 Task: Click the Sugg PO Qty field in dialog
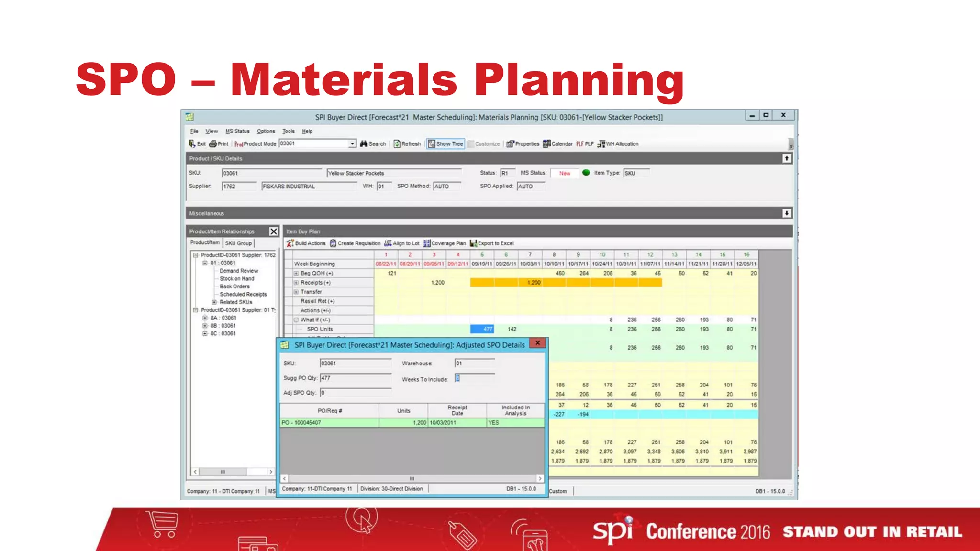pyautogui.click(x=356, y=378)
